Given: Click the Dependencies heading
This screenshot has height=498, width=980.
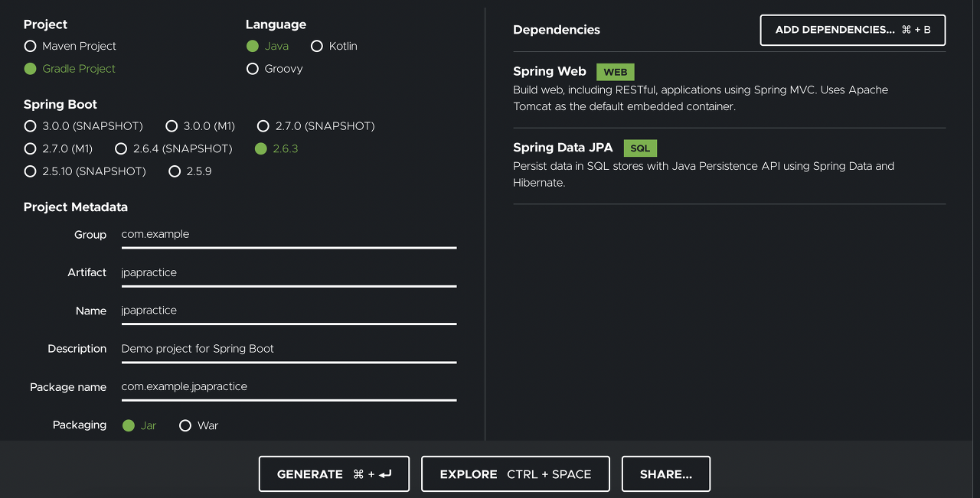Looking at the screenshot, I should [x=557, y=30].
